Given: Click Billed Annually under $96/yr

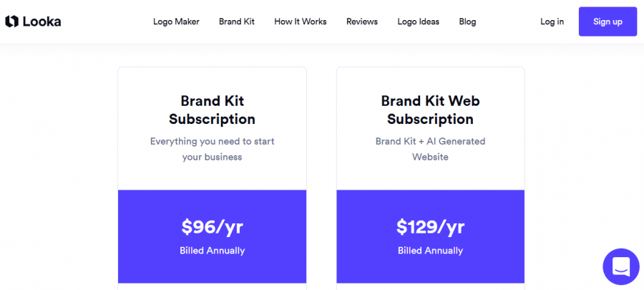Looking at the screenshot, I should (x=212, y=251).
